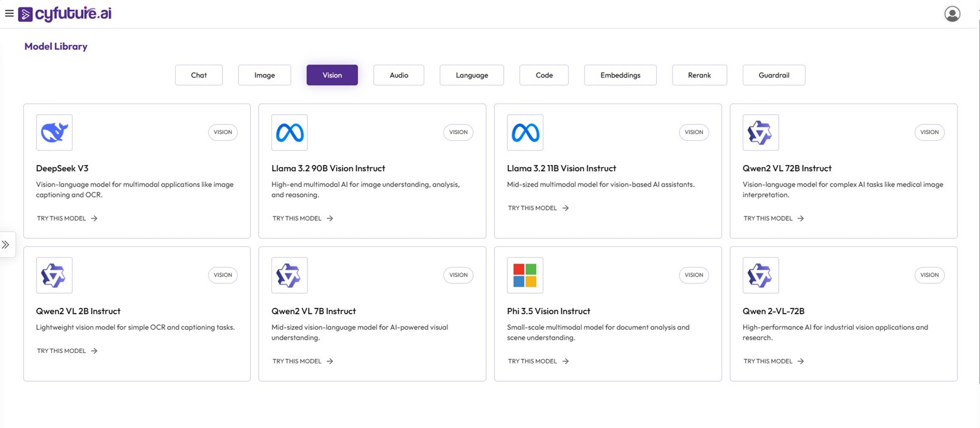Open the Llama 3.2 11B Vision Instruct title
Viewport: 980px width, 428px height.
pos(562,168)
